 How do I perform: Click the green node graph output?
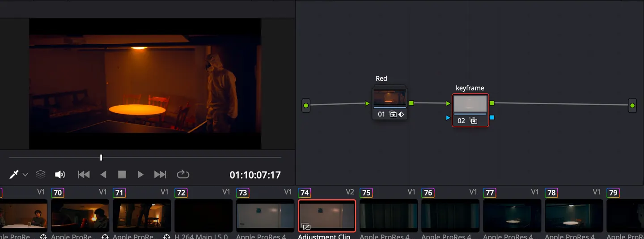tap(632, 106)
